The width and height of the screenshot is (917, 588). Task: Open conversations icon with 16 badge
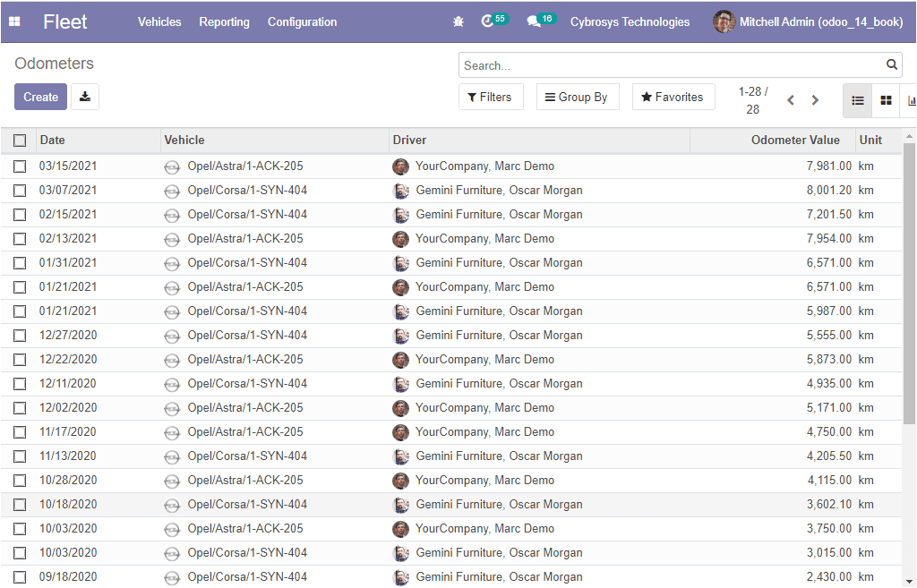pos(540,21)
